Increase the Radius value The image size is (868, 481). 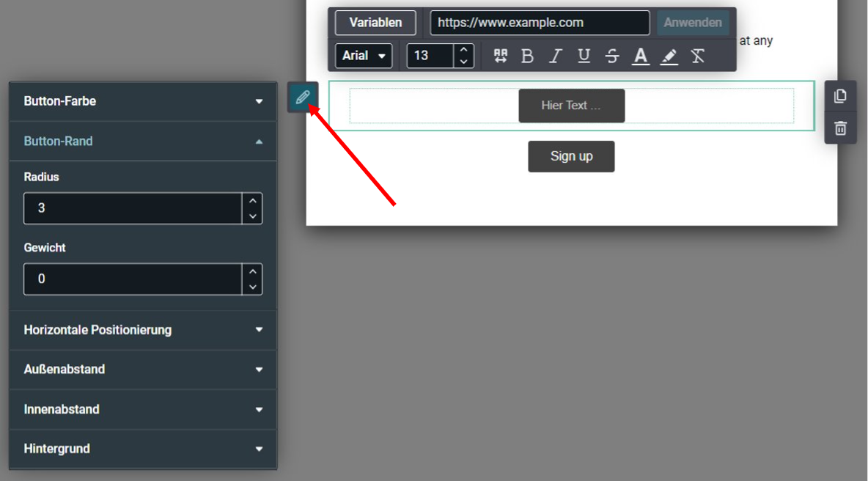252,201
